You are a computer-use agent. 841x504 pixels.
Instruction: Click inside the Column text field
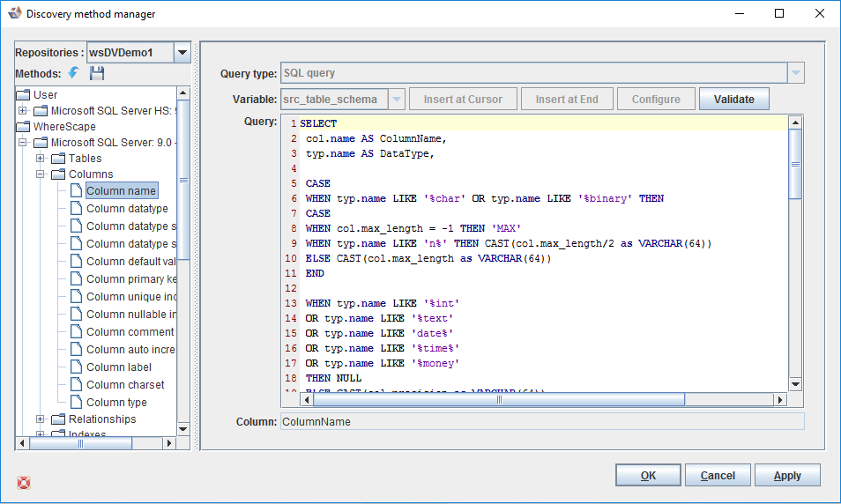pos(541,422)
